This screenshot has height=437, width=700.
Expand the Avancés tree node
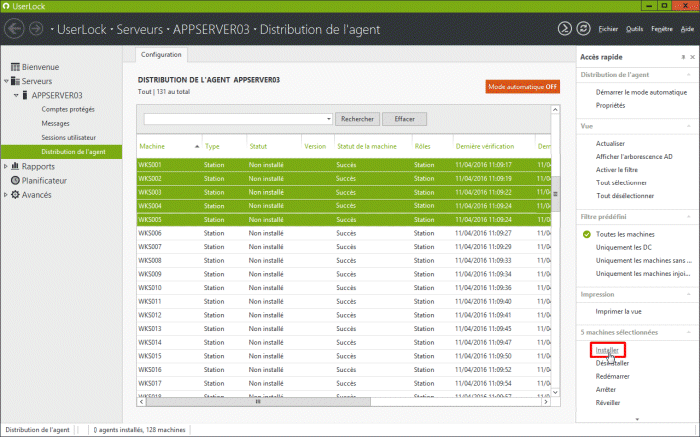coord(6,195)
